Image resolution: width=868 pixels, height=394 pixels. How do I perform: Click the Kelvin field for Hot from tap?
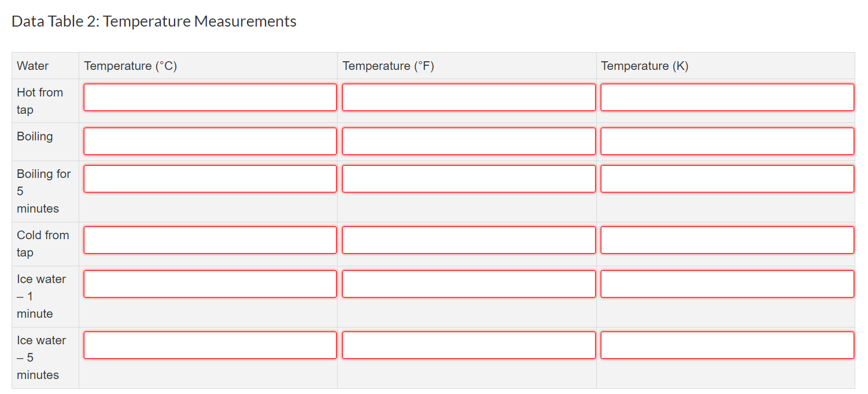[x=727, y=97]
